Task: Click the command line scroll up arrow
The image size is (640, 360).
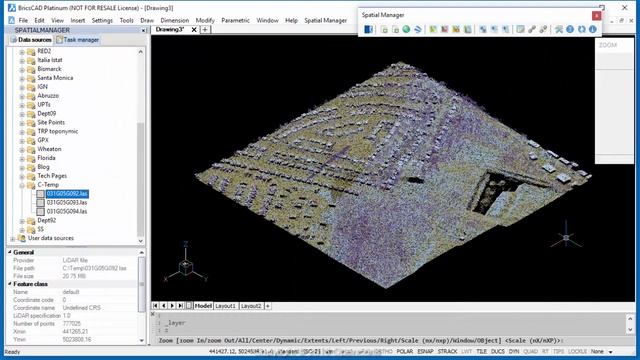Action: (630, 318)
